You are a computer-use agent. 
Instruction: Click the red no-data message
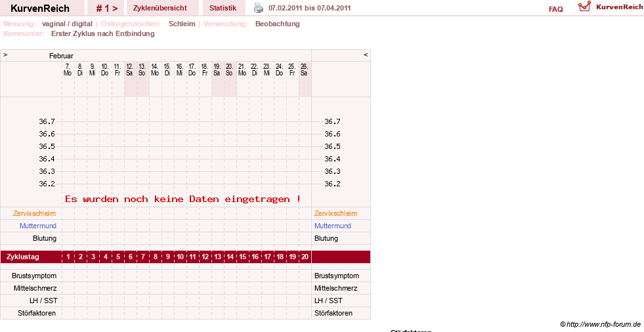click(182, 199)
